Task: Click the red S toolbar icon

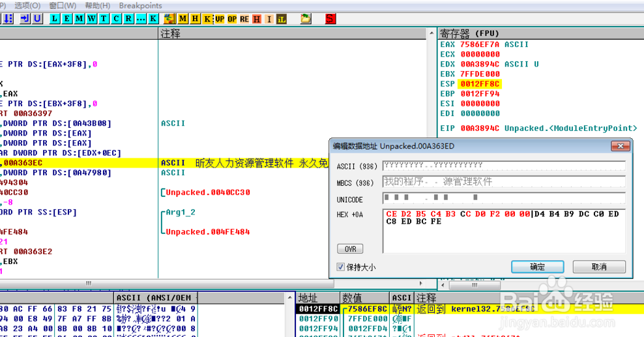Action: click(330, 19)
